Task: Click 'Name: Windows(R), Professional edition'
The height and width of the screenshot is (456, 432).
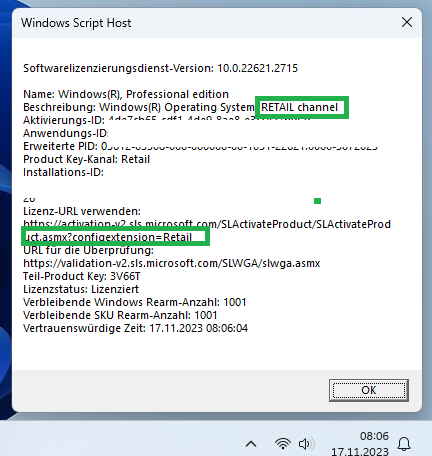Action: [x=126, y=94]
